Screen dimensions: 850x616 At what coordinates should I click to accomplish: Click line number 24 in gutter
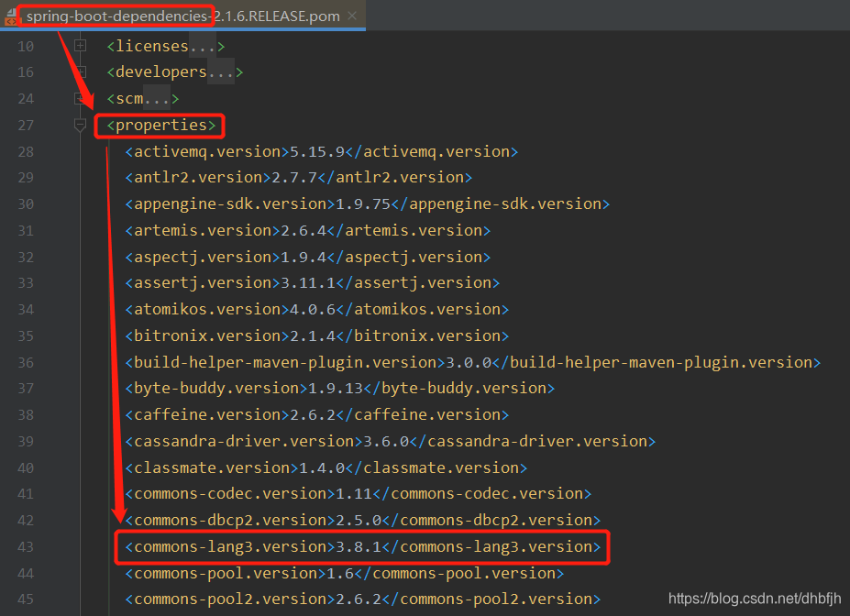pos(26,99)
